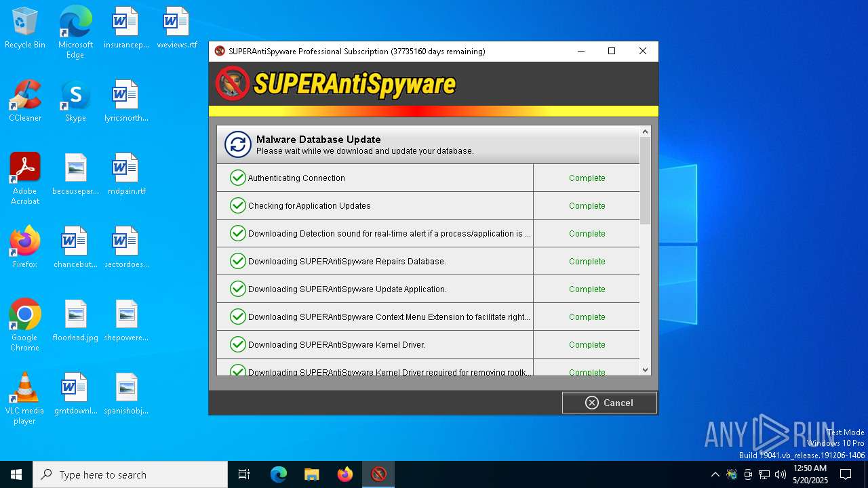The width and height of the screenshot is (868, 488).
Task: Select the chancebut... document on desktop
Action: pyautogui.click(x=75, y=247)
